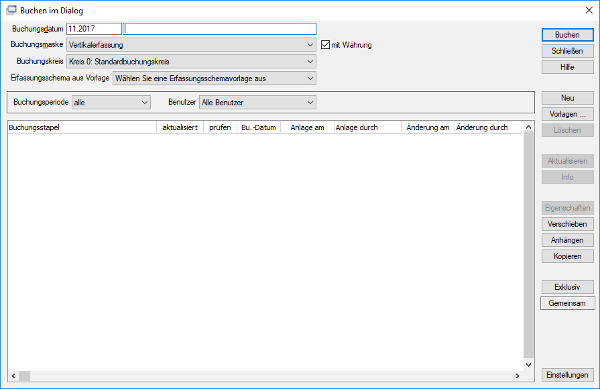
Task: Open Hilfe button
Action: [567, 67]
